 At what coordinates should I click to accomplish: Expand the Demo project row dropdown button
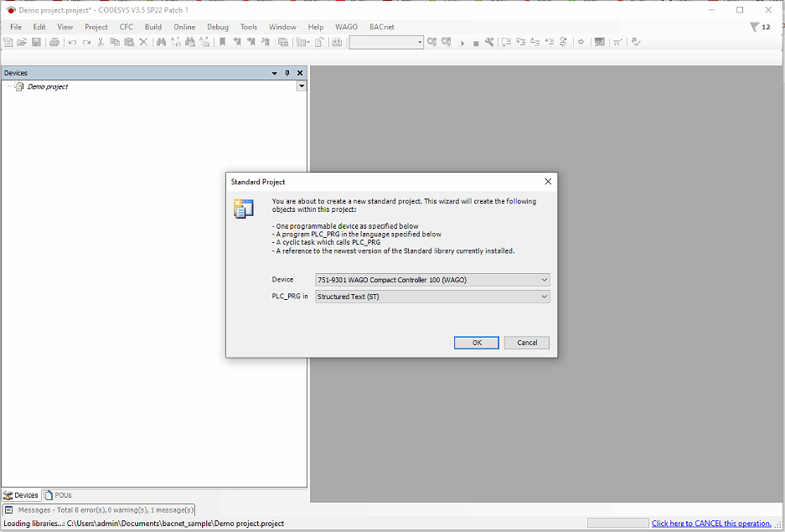pyautogui.click(x=302, y=86)
